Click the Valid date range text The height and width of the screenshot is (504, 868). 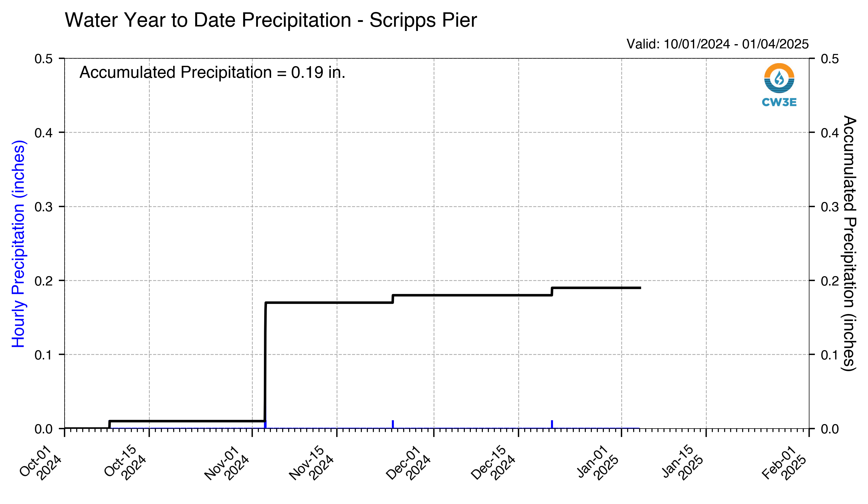click(x=718, y=44)
